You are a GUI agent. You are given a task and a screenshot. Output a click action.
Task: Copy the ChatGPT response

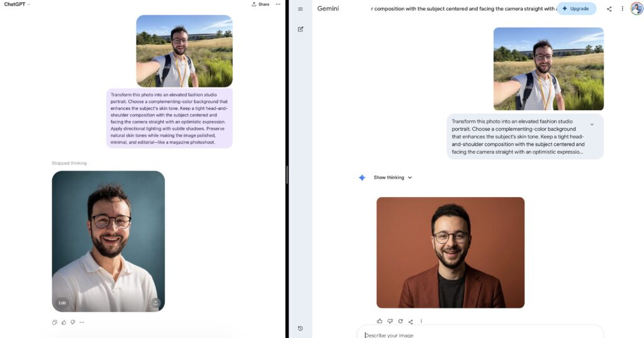click(x=55, y=322)
